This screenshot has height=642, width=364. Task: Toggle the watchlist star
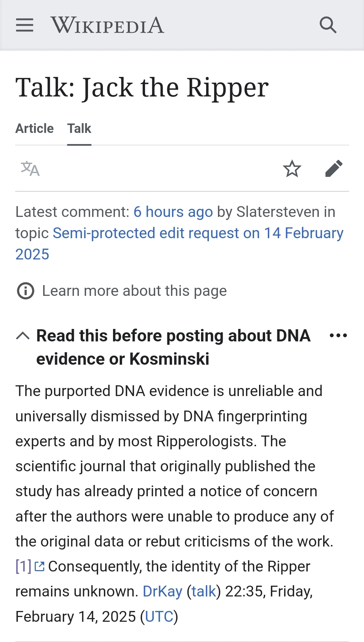[x=292, y=169]
